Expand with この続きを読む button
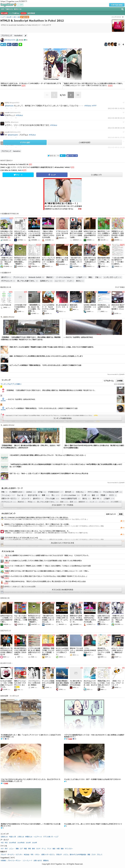 84,143
